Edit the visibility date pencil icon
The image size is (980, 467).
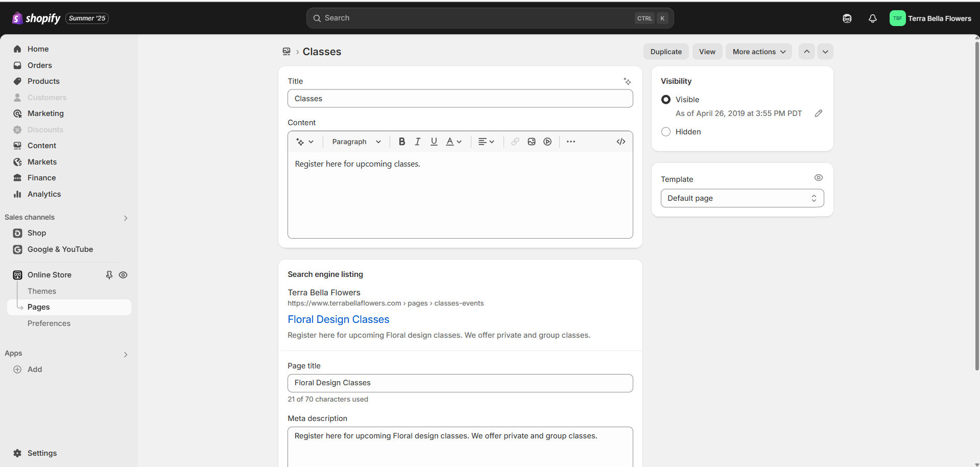[x=818, y=113]
